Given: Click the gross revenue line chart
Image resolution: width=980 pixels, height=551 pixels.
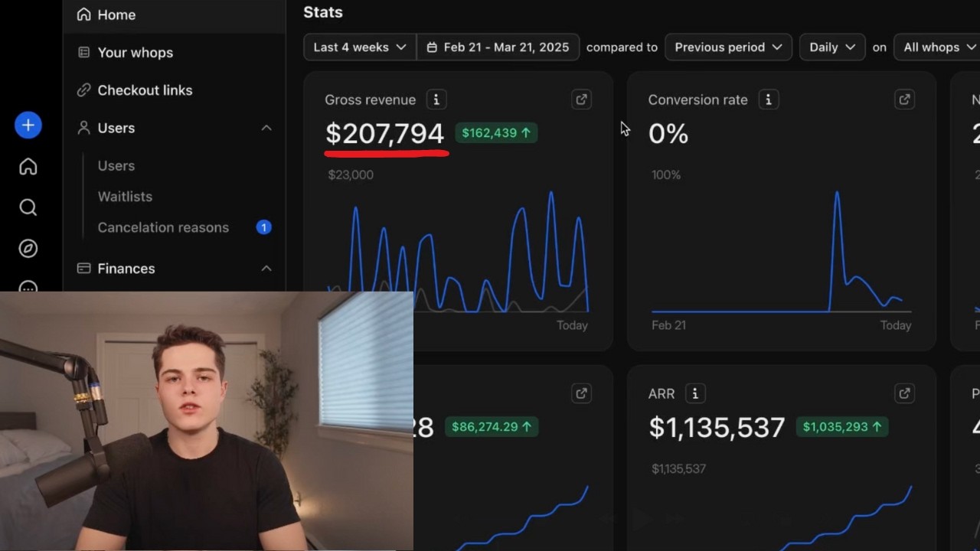Looking at the screenshot, I should point(458,253).
